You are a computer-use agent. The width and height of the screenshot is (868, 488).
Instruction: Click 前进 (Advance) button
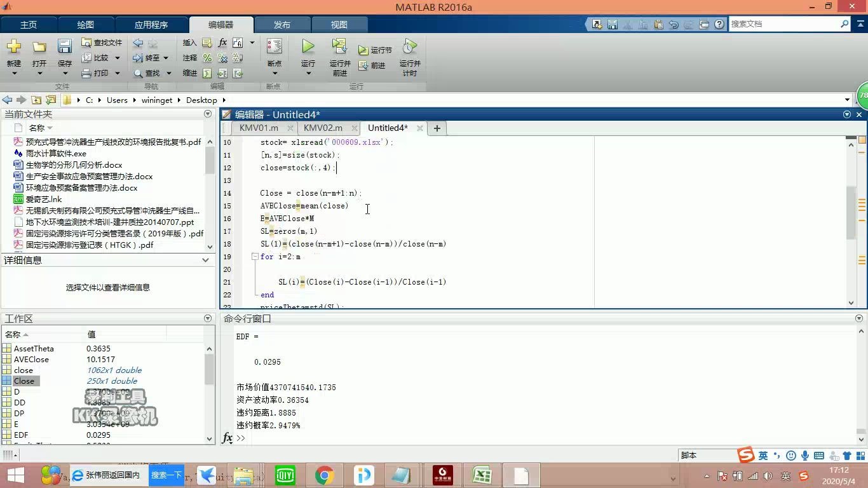[372, 65]
